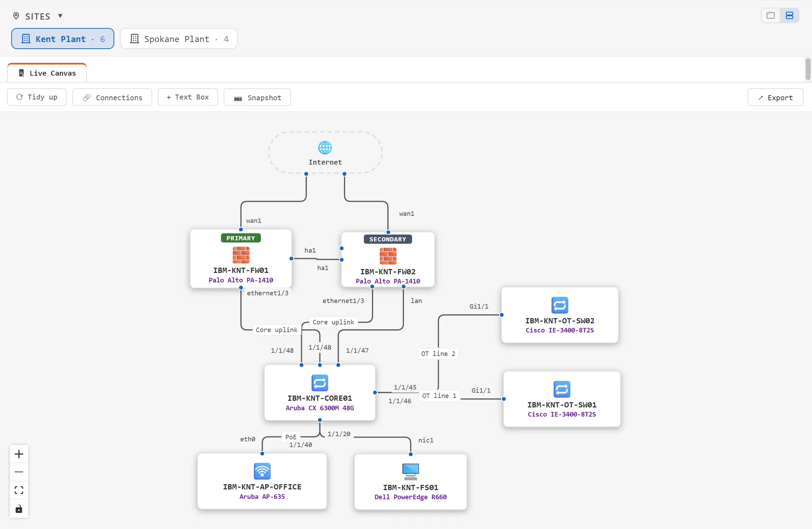Viewport: 812px width, 529px height.
Task: Click the Export button
Action: 776,97
